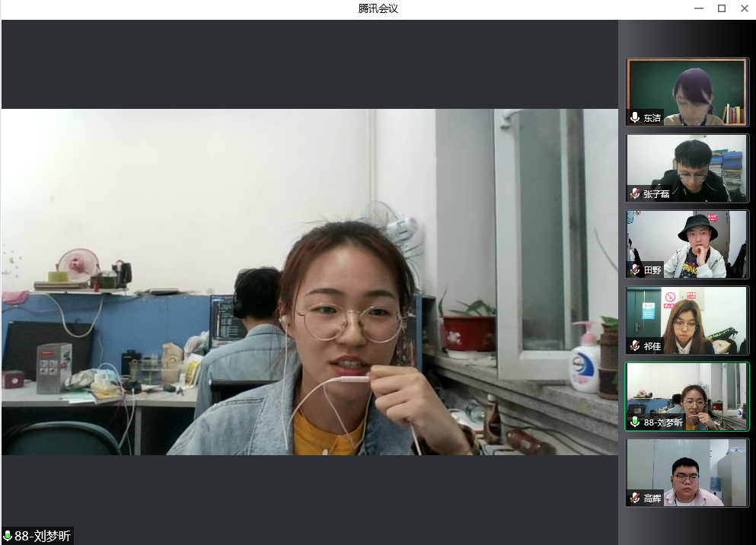Click the main speaker video area
Image resolution: width=756 pixels, height=545 pixels.
tap(309, 282)
